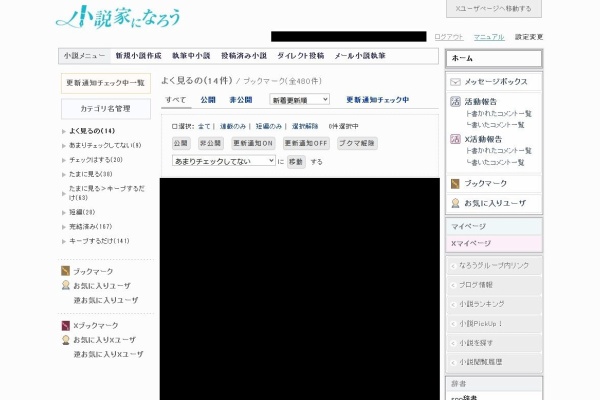Select the 非公開 filter tab
Viewport: 600px width, 400px height.
(241, 100)
